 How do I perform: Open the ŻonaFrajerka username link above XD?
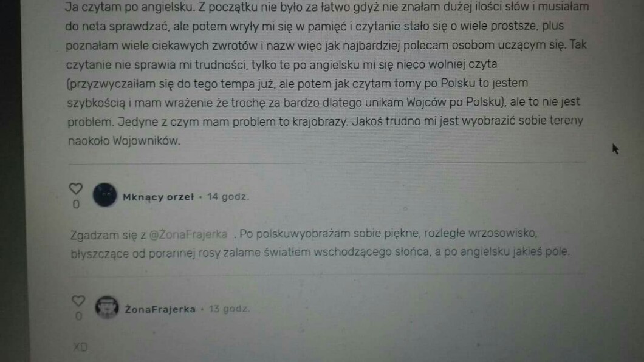160,309
